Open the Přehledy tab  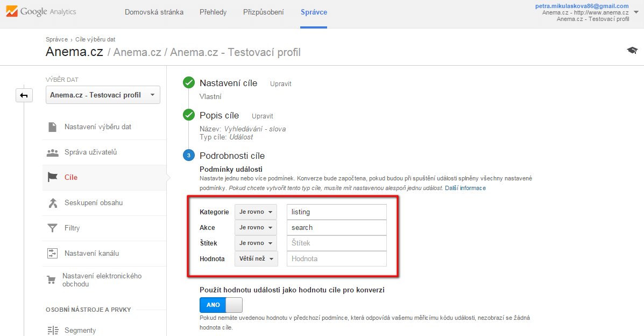[213, 12]
